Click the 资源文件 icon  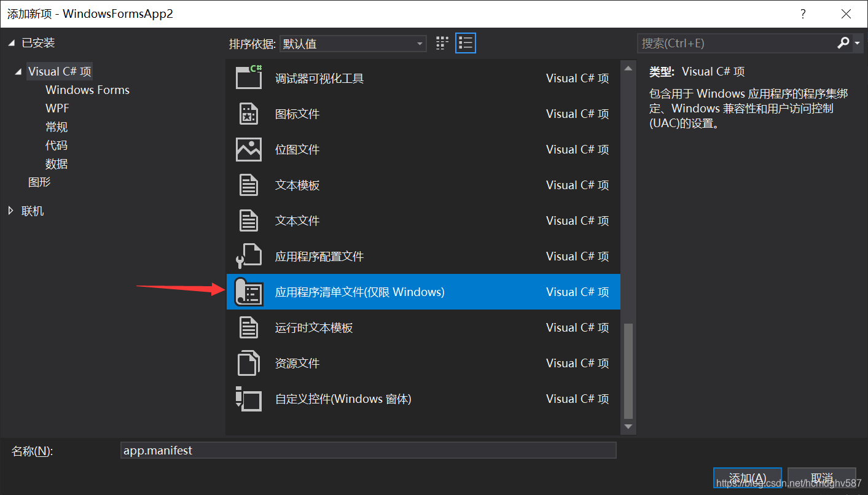coord(249,363)
